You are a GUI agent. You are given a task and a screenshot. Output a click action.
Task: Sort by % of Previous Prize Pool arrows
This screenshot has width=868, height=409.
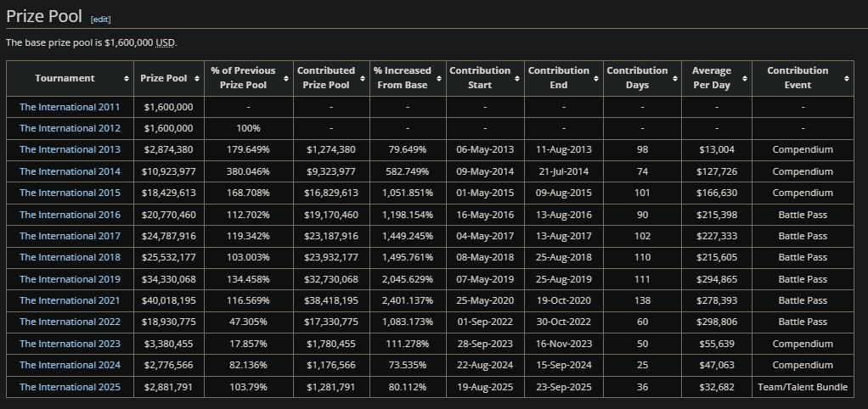tap(286, 78)
